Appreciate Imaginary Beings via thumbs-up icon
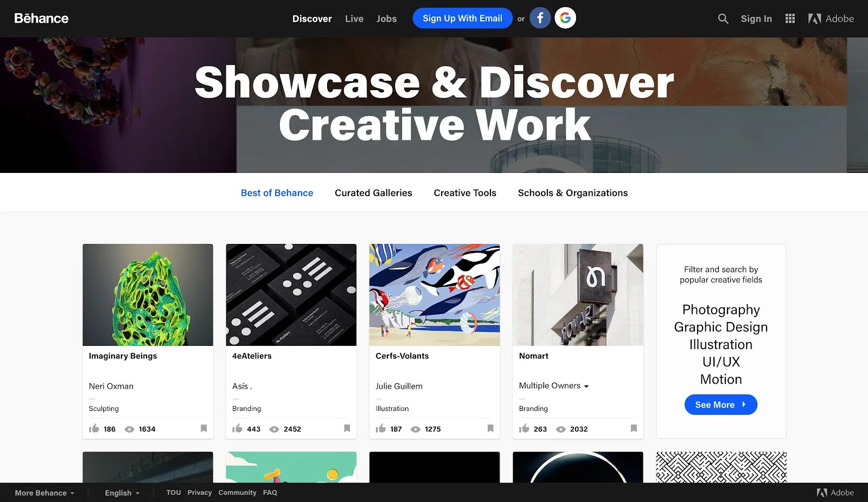868x502 pixels. (94, 428)
